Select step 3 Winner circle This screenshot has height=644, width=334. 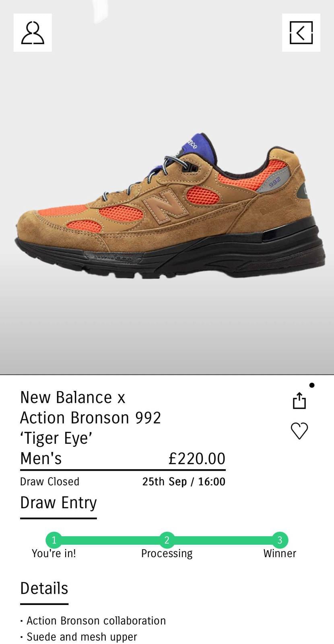(x=280, y=540)
